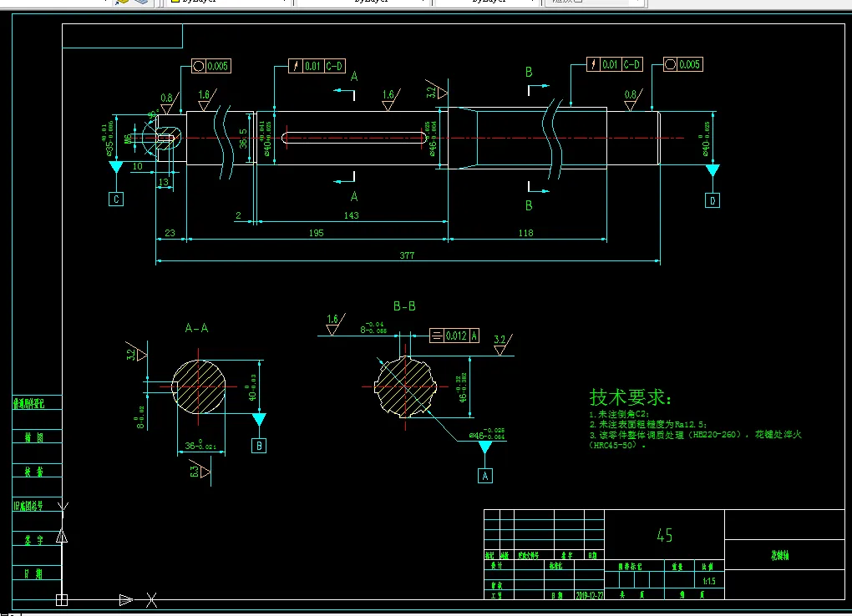Click upper cutting-plane letter A
Viewport: 852px width, 616px height.
354,77
